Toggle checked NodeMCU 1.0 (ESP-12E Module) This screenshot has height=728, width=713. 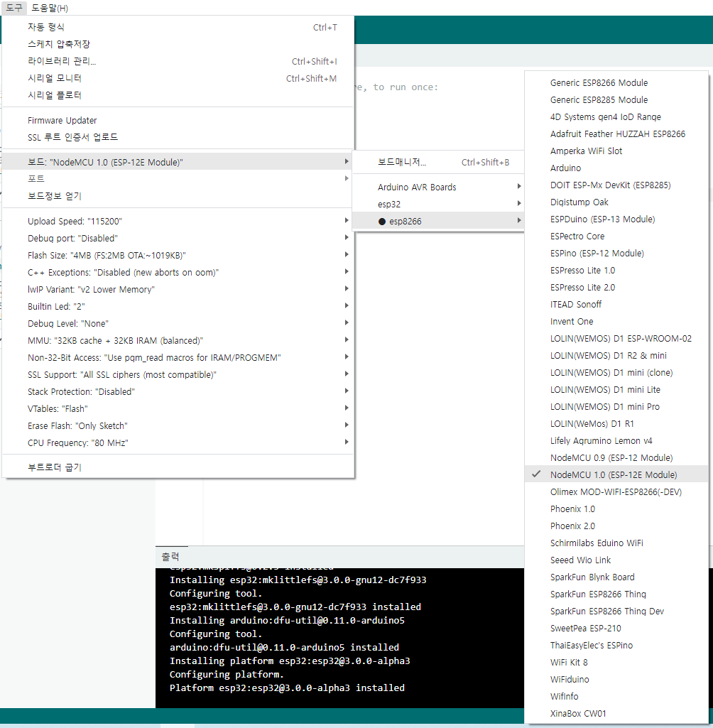pos(616,475)
